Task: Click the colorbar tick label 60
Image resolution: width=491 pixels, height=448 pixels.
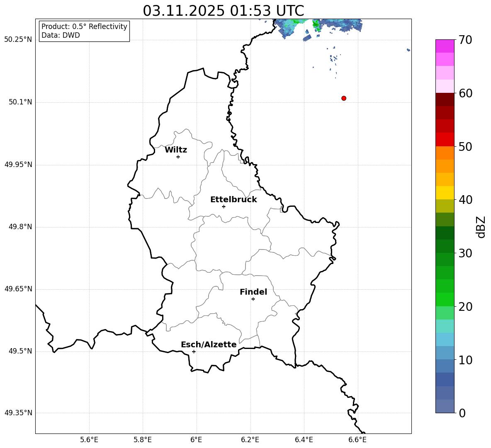Action: click(x=466, y=93)
